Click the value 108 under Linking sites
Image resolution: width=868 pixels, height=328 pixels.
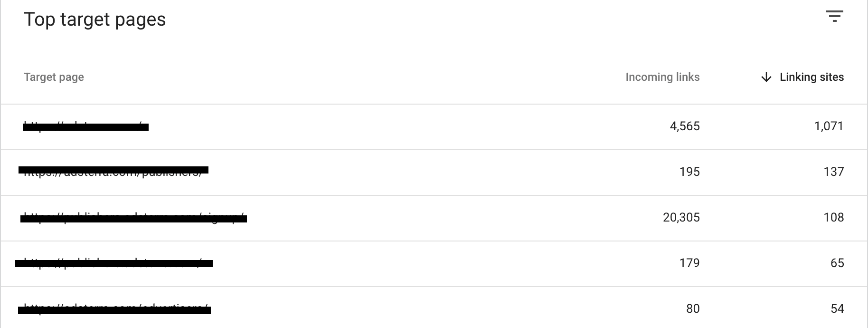(835, 217)
